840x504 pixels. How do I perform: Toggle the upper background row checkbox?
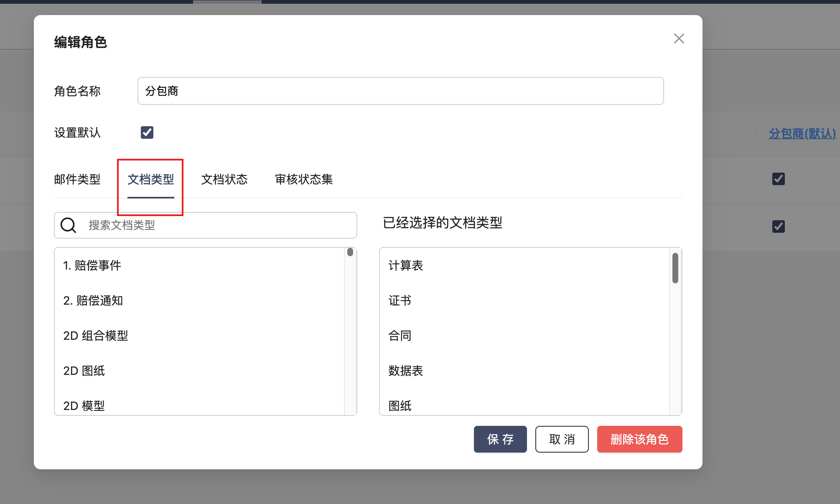778,179
